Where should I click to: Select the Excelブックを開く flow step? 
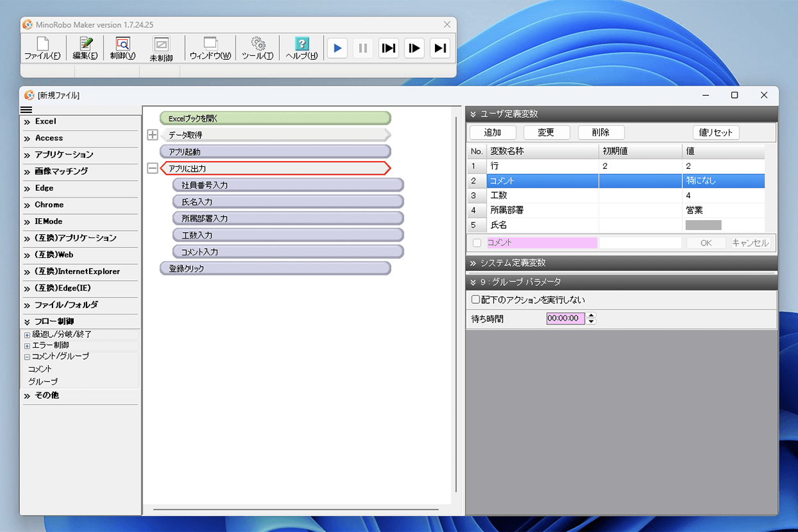275,118
